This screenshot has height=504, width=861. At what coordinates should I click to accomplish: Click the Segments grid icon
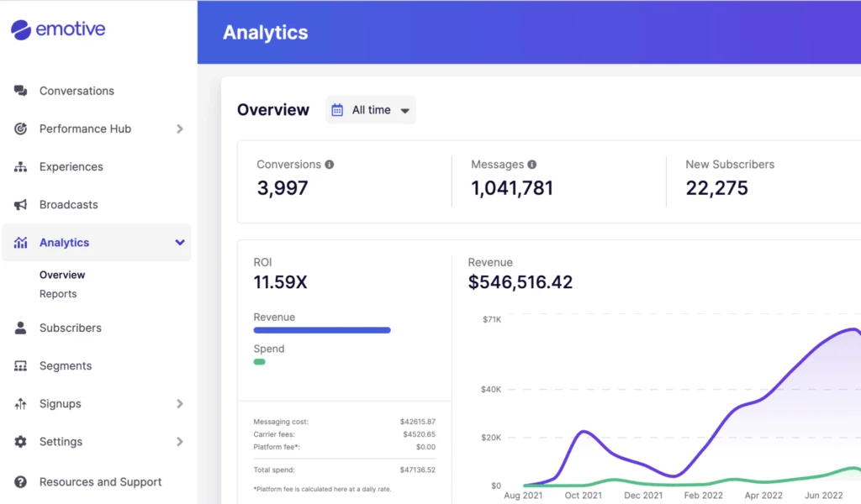point(20,365)
